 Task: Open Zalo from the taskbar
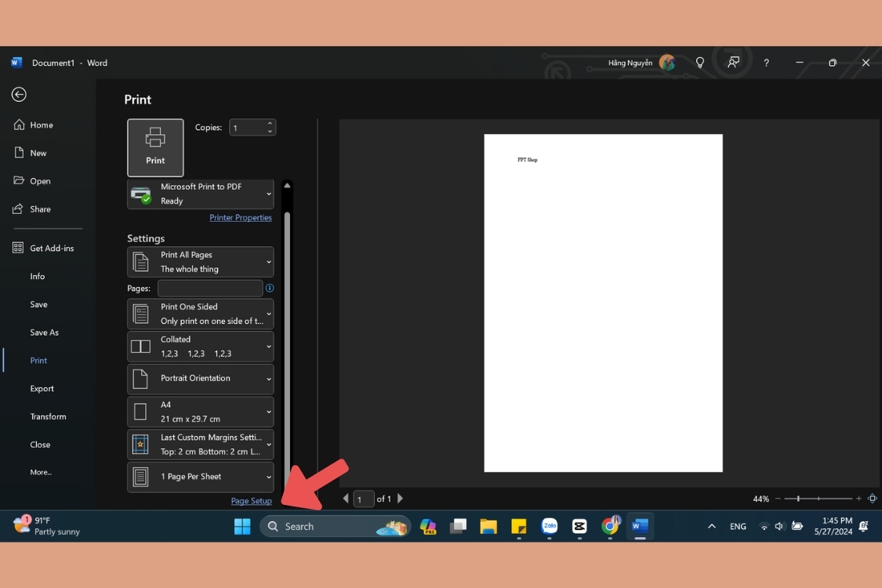[550, 527]
